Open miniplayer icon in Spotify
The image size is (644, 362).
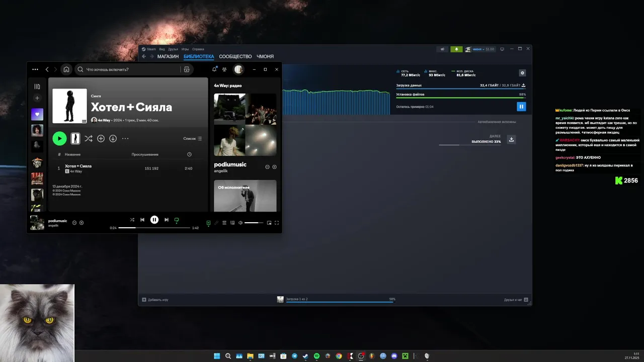point(269,223)
